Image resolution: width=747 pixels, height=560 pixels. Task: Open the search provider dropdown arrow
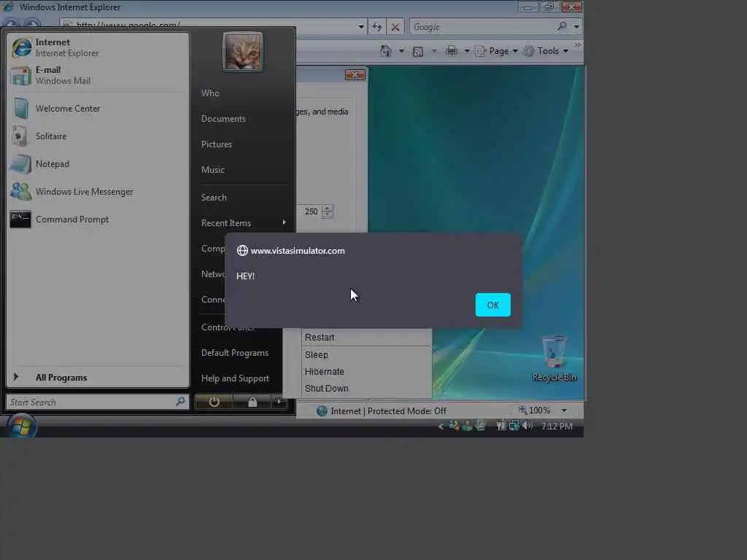pos(576,27)
